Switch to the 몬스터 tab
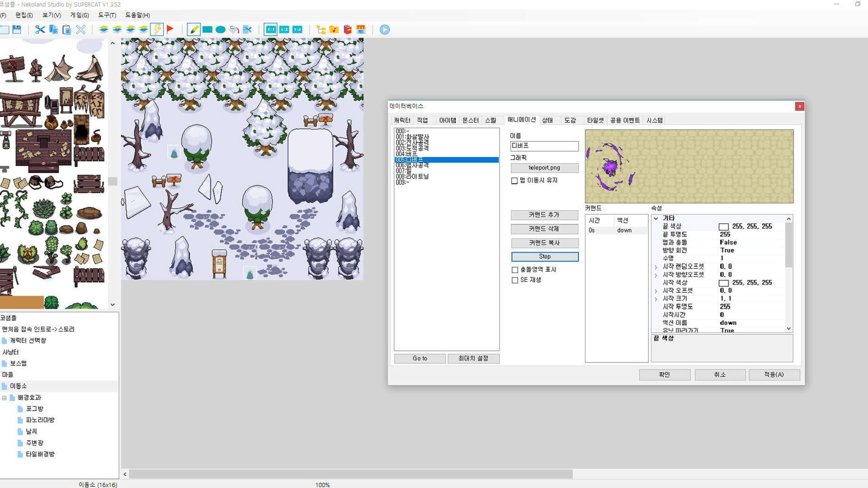The image size is (868, 488). [x=470, y=120]
